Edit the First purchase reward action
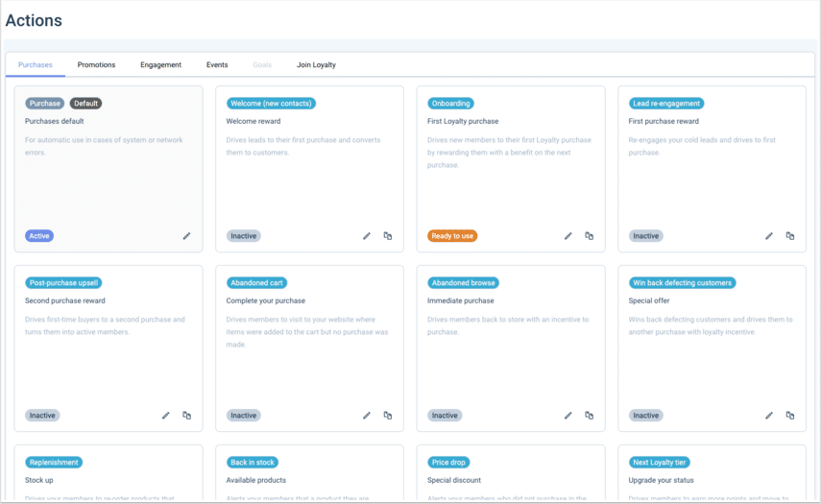This screenshot has width=821, height=504. (769, 236)
